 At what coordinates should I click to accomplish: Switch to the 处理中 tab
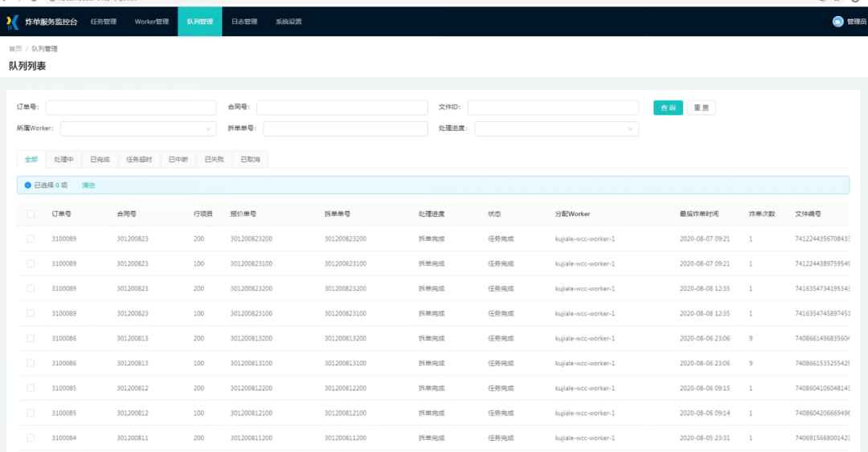pyautogui.click(x=63, y=160)
